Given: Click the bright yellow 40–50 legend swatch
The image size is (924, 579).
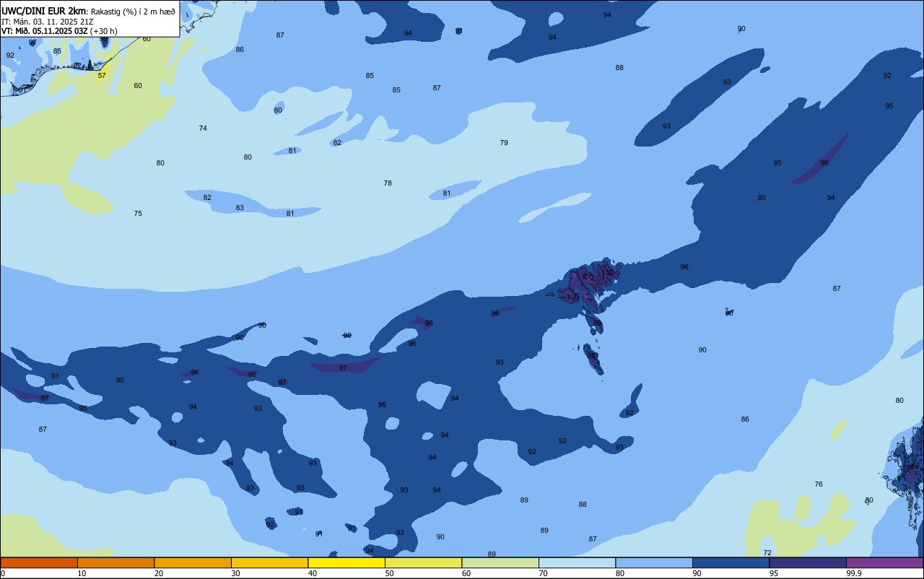Looking at the screenshot, I should [346, 563].
